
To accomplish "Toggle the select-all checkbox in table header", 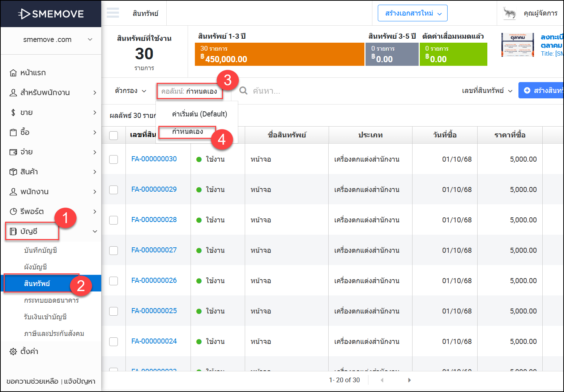I will [114, 135].
